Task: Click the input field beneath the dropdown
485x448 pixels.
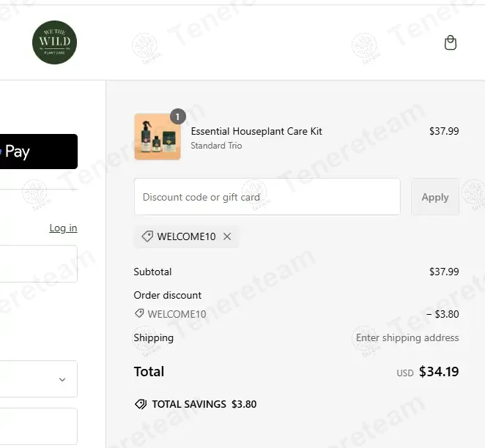Action: tap(38, 426)
